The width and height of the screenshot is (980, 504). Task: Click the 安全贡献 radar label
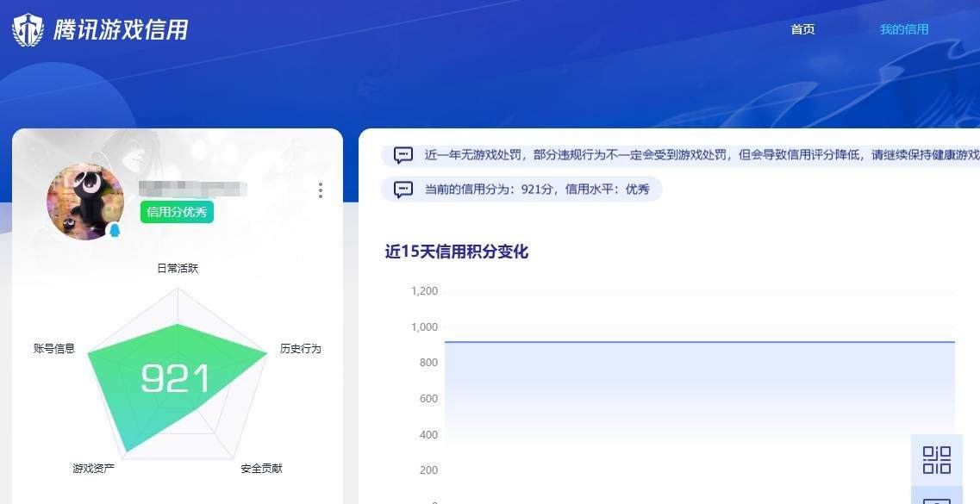click(261, 468)
